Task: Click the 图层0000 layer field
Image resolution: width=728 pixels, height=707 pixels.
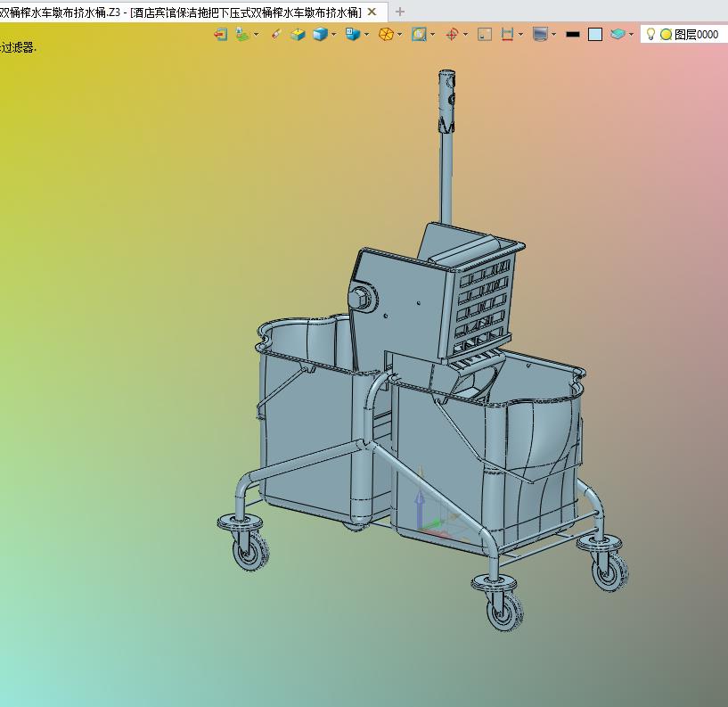Action: click(697, 35)
